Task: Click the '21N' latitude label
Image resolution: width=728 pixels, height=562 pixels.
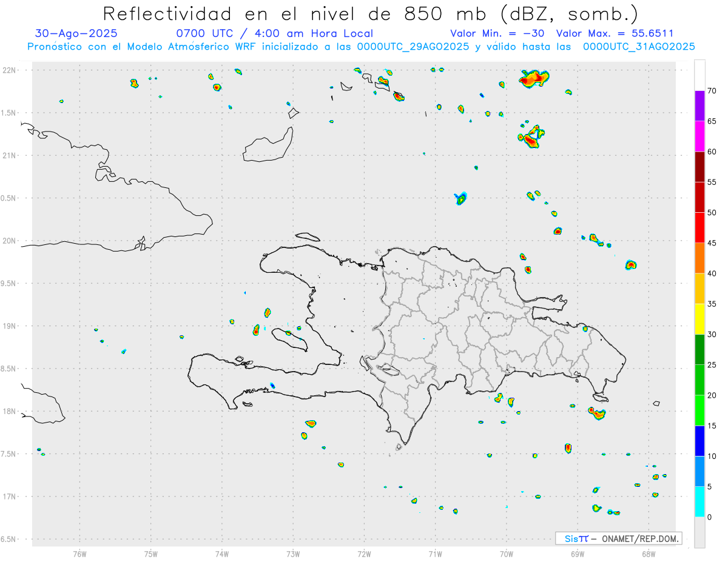Action: pyautogui.click(x=10, y=156)
